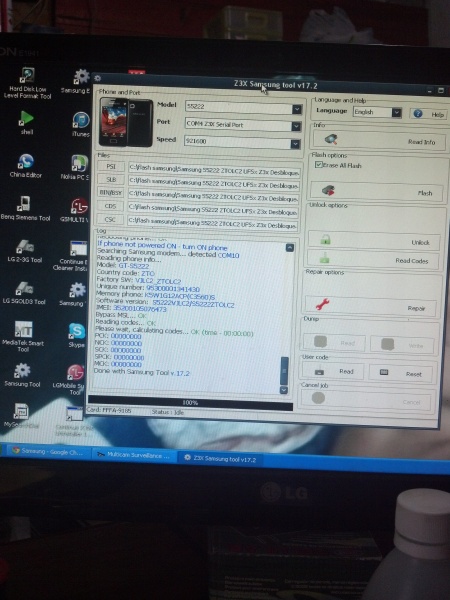
Task: Click the Read Info magnifier icon
Action: click(331, 139)
